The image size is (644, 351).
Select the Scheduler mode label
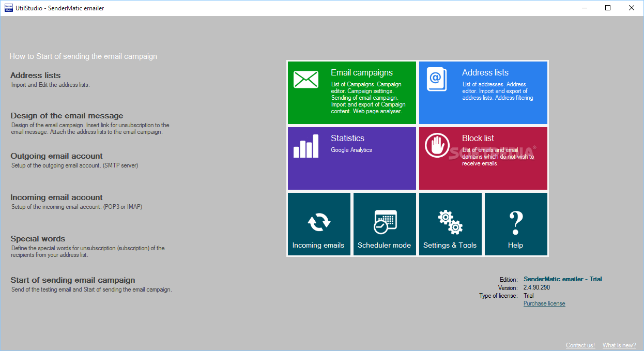pos(384,246)
